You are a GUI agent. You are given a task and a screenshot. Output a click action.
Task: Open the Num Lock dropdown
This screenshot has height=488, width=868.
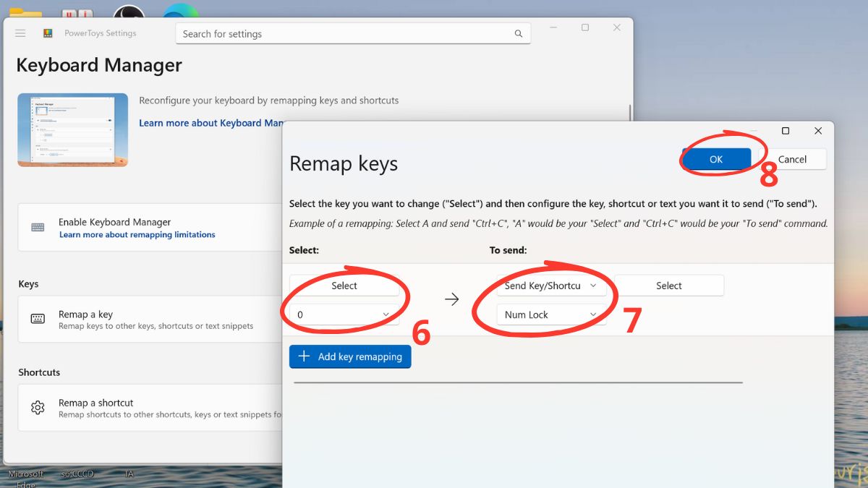click(x=550, y=314)
